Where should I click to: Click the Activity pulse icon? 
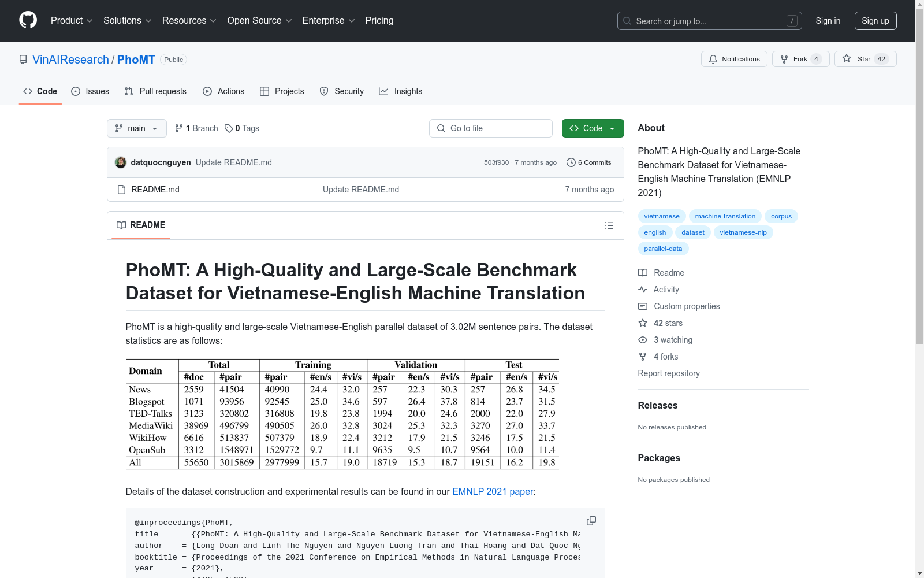pos(643,290)
